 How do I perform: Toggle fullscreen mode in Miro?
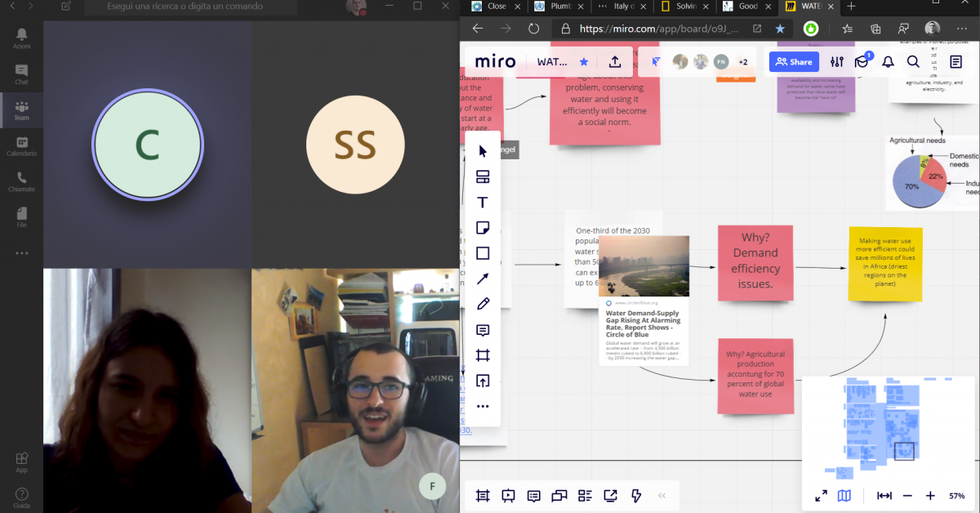coord(821,496)
